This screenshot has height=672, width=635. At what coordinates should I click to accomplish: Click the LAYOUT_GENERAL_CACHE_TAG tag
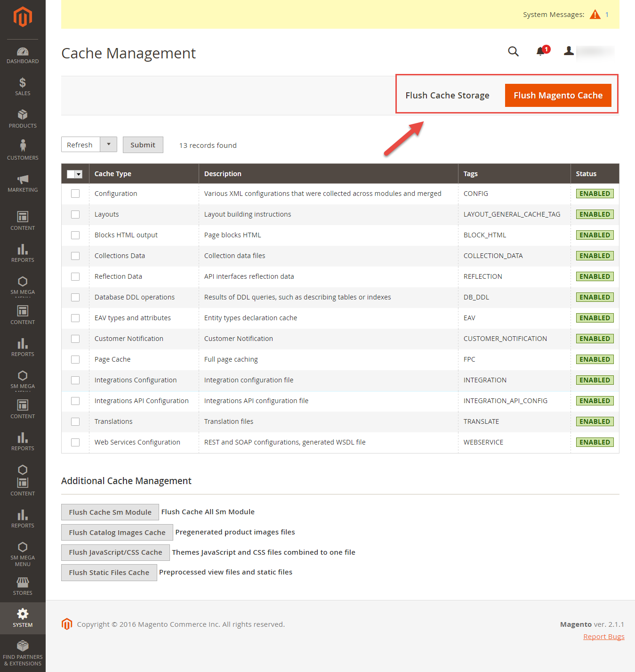pyautogui.click(x=512, y=214)
